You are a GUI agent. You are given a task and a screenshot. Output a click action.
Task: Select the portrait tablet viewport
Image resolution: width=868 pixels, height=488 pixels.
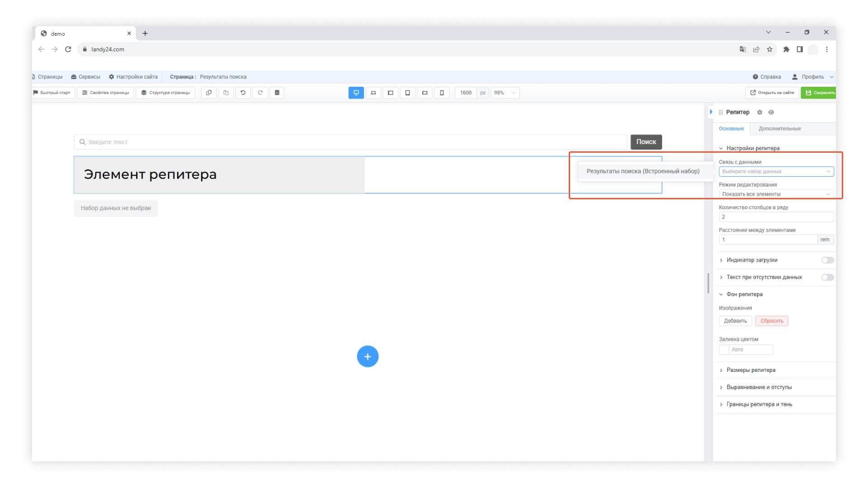tap(408, 93)
